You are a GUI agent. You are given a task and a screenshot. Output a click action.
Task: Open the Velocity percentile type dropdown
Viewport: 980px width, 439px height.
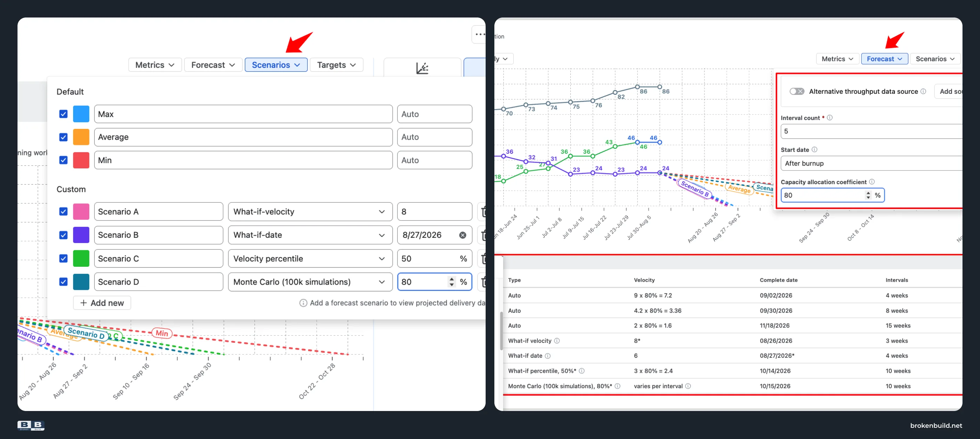click(x=310, y=259)
